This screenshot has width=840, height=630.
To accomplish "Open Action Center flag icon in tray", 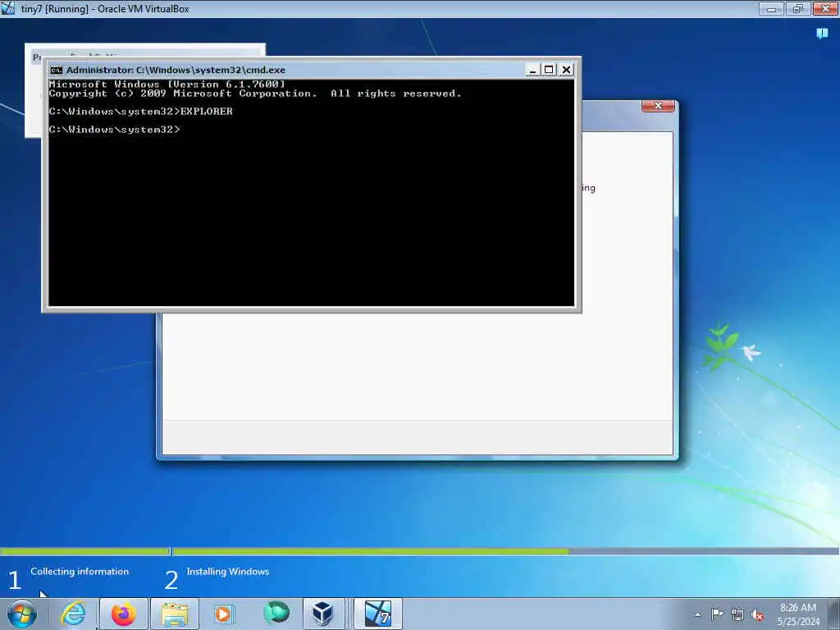I will coord(717,614).
